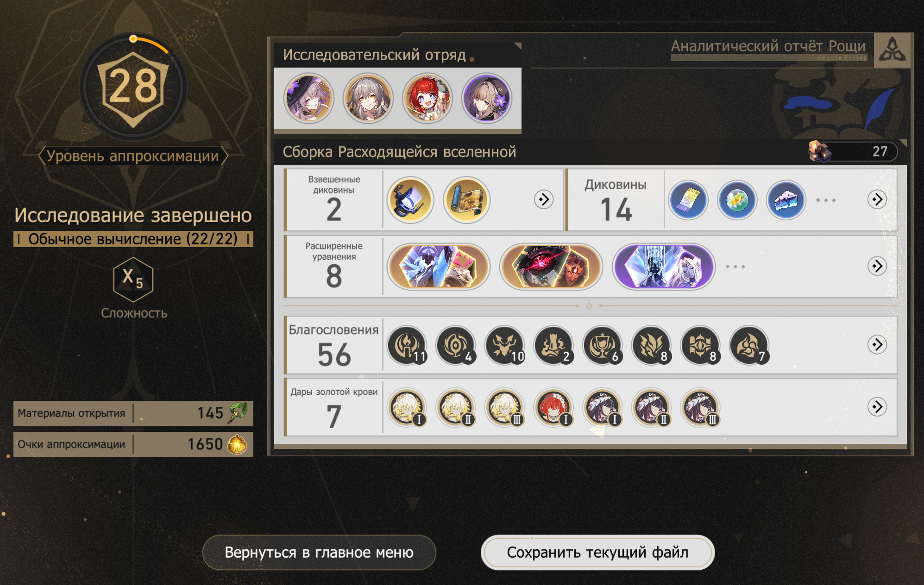Open the purple extended equation thumbnail
This screenshot has height=585, width=924.
pos(664,267)
